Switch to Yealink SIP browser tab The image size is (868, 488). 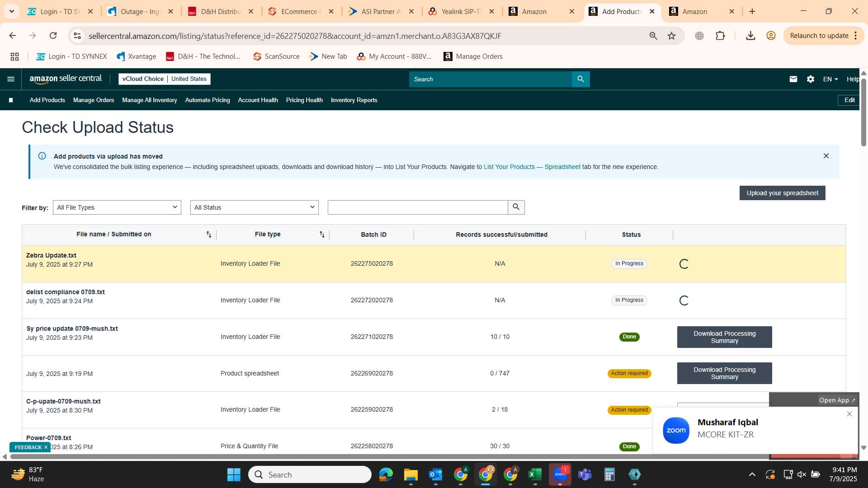point(461,11)
